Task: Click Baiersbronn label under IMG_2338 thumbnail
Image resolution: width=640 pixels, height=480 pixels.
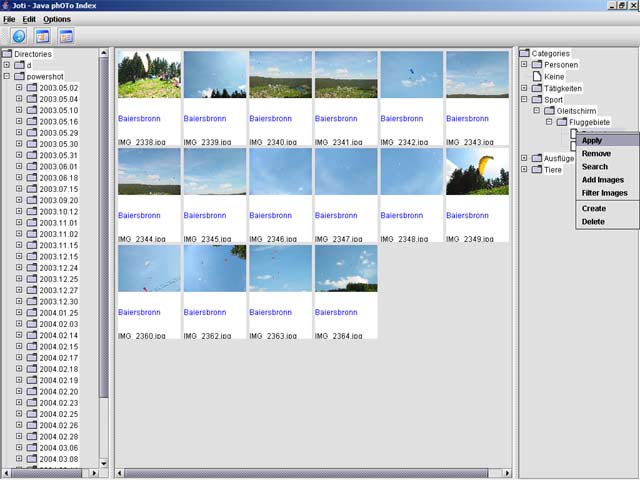Action: pos(134,118)
